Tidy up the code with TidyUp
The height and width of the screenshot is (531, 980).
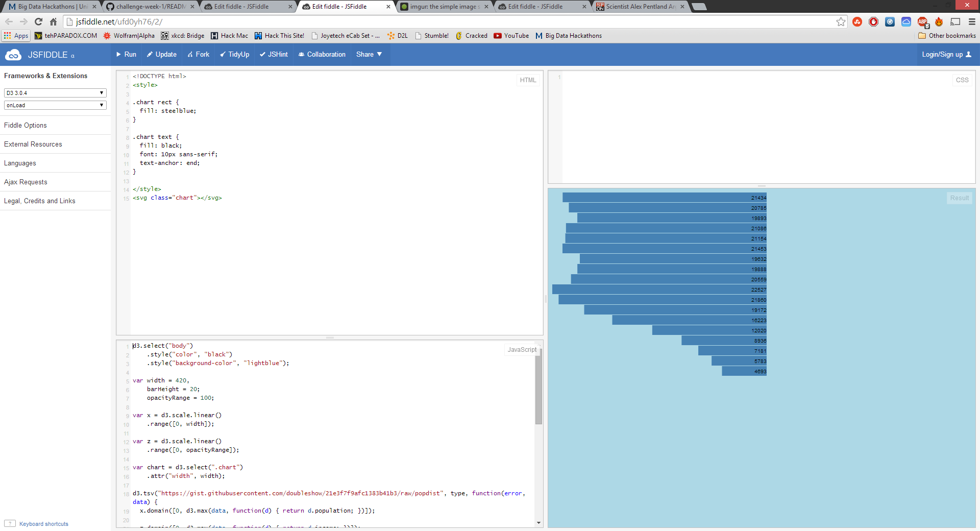pyautogui.click(x=234, y=55)
